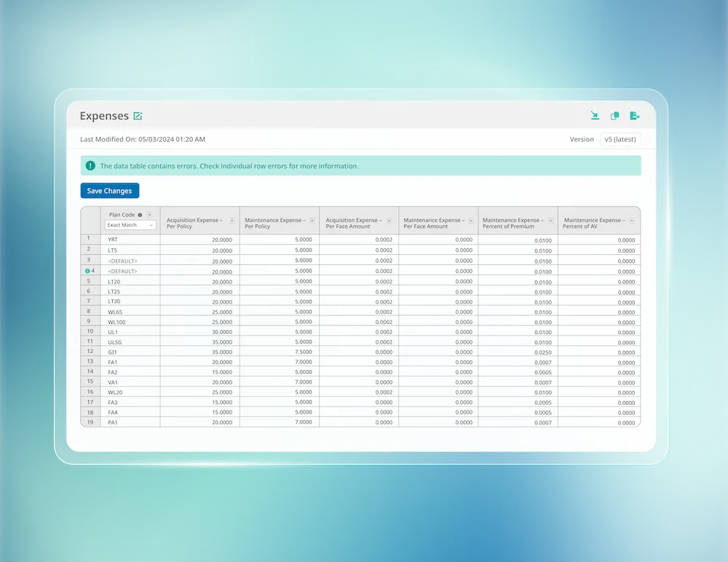The image size is (728, 562).
Task: Select the LT25 plan code cell
Action: 130,292
